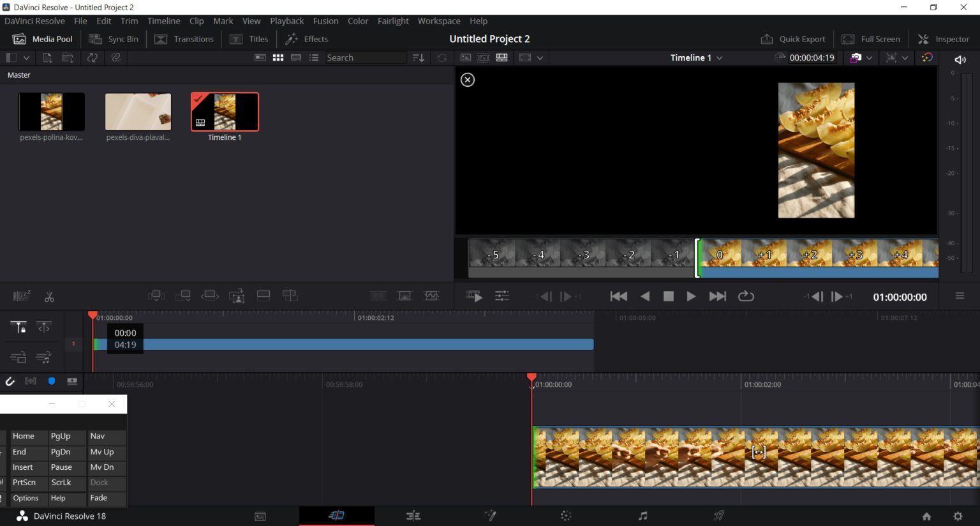
Task: Click the Import Media Folder icon
Action: (68, 57)
